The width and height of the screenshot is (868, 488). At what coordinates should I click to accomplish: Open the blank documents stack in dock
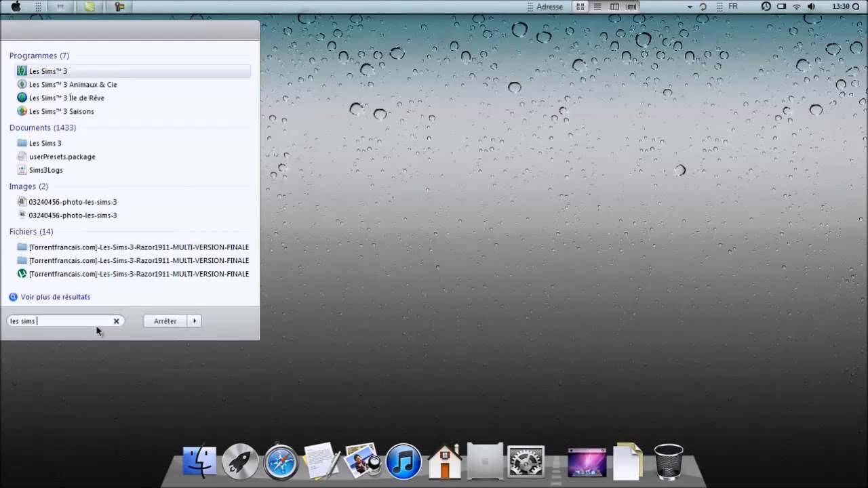pyautogui.click(x=627, y=461)
